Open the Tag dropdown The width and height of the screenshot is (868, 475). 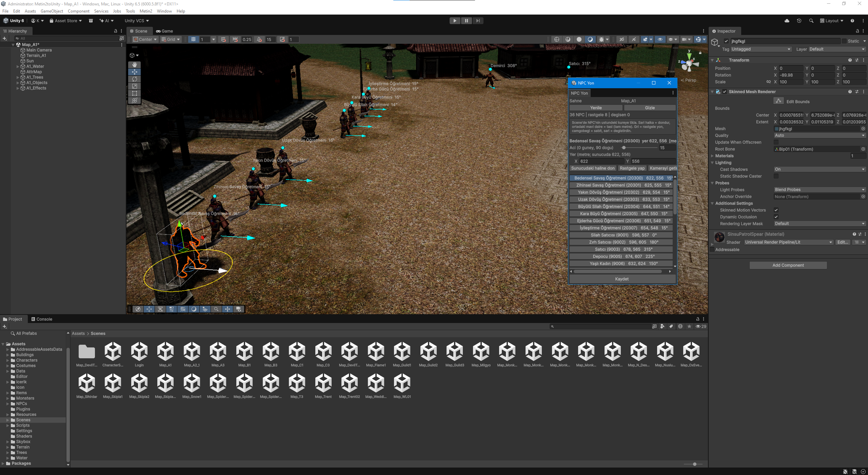[761, 49]
